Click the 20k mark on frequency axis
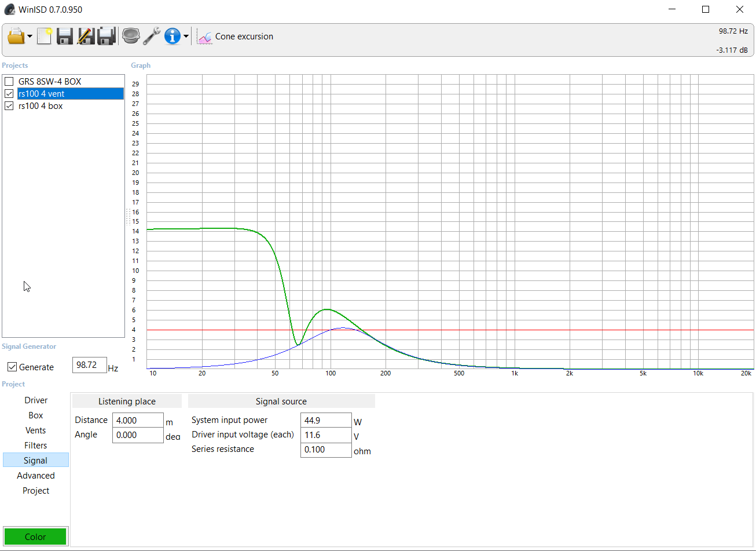This screenshot has height=551, width=756. pos(746,373)
